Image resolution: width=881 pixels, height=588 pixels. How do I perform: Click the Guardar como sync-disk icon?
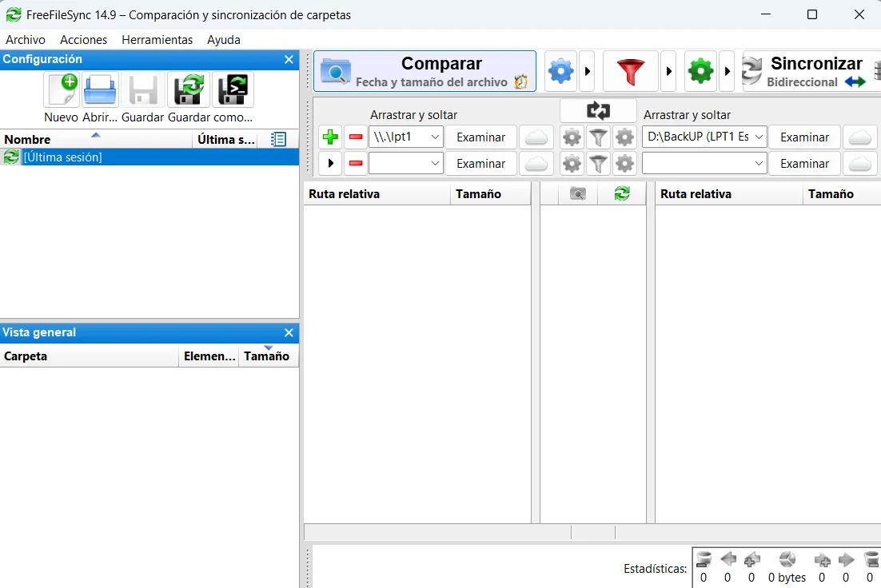188,89
